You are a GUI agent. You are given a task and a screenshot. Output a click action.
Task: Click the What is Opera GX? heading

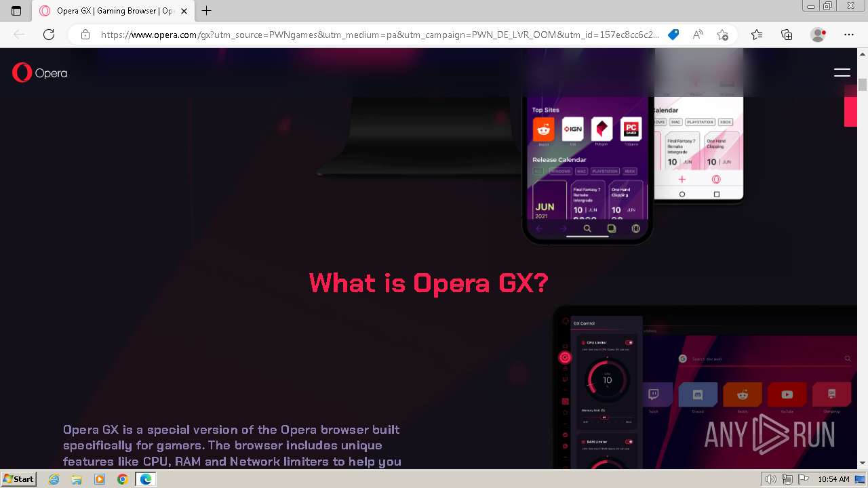[428, 283]
